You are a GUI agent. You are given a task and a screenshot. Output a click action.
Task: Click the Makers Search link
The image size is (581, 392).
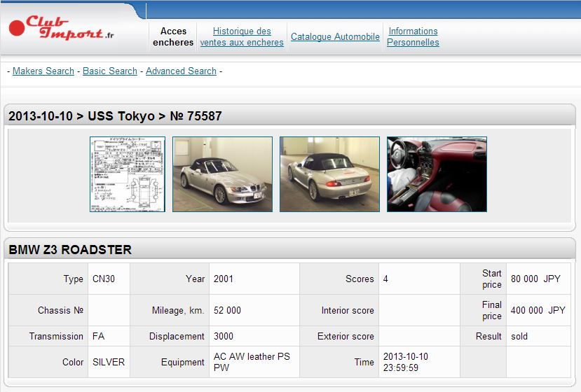(43, 71)
